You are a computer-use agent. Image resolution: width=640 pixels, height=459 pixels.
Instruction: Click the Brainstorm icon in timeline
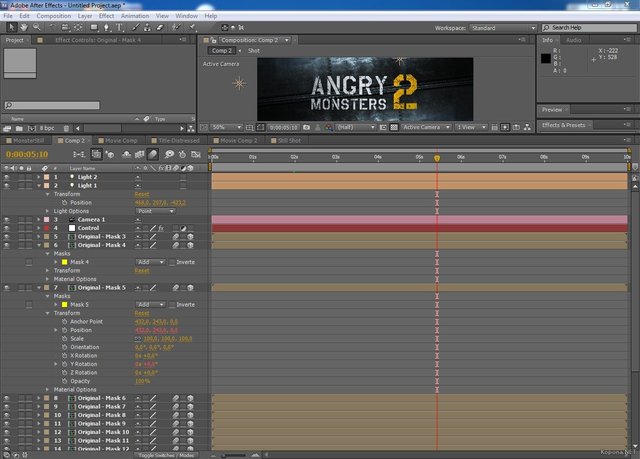pyautogui.click(x=169, y=154)
